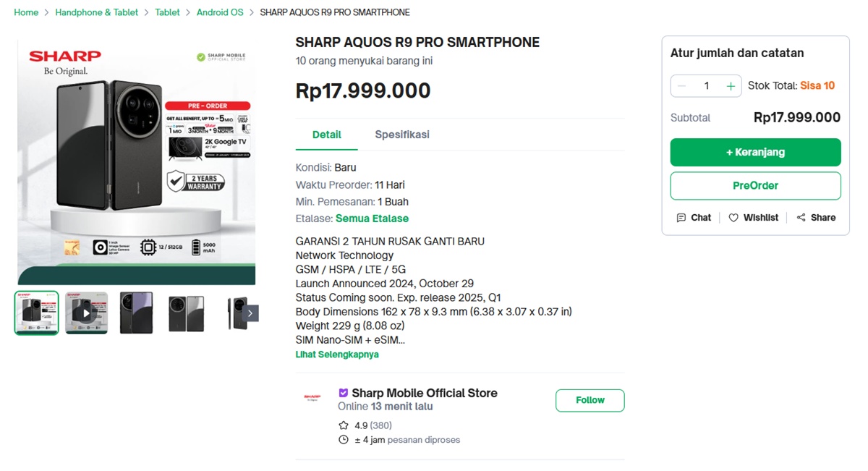The height and width of the screenshot is (471, 868).
Task: Play the product video thumbnail
Action: coord(86,313)
